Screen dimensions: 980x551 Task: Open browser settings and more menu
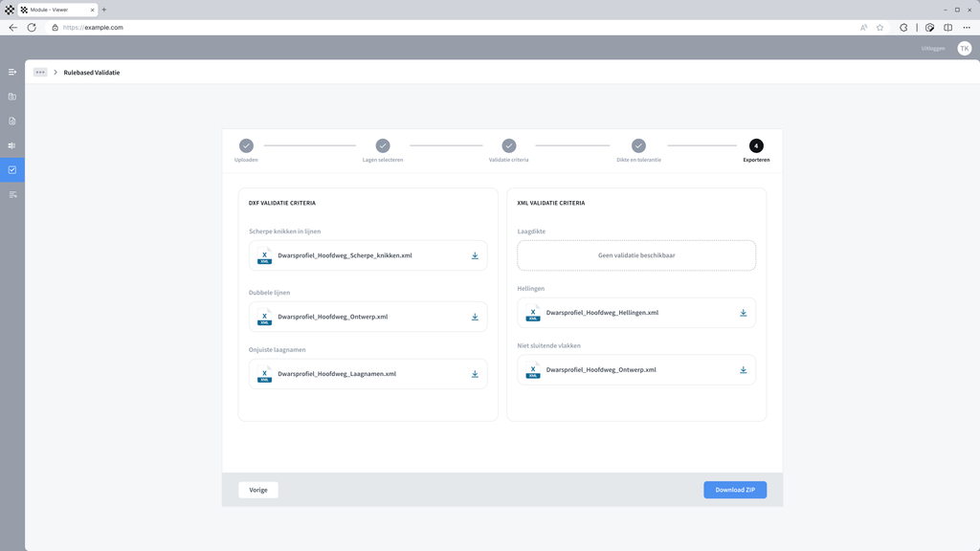coord(967,28)
